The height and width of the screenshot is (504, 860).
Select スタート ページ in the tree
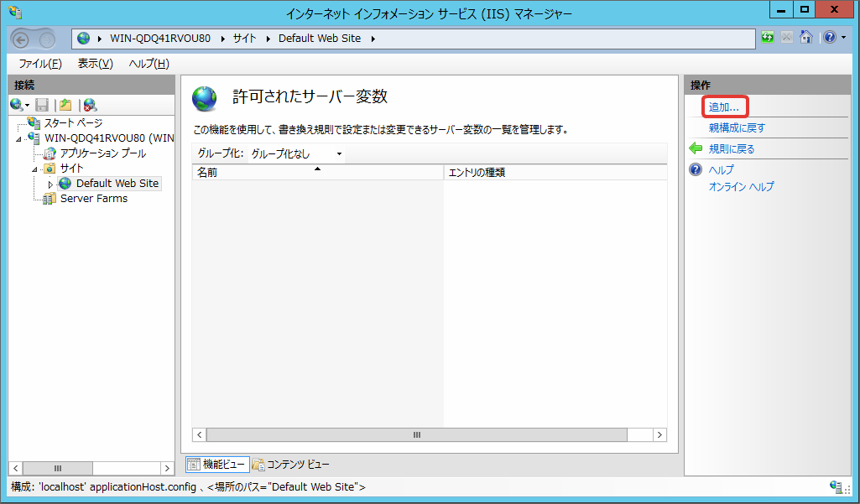[73, 122]
